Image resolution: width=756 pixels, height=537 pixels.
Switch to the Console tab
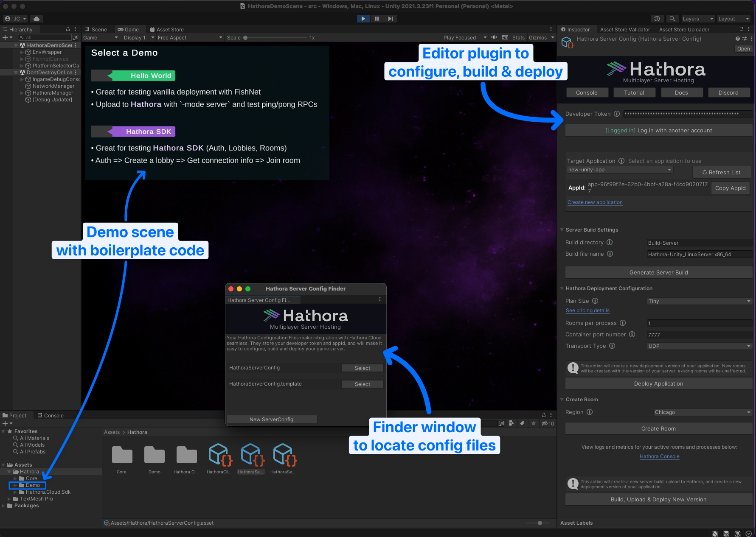[x=51, y=415]
